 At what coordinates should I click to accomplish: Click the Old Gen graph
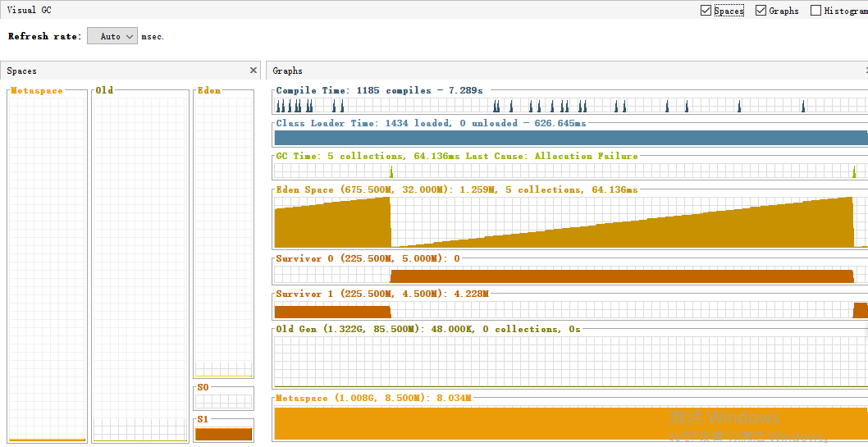point(571,362)
